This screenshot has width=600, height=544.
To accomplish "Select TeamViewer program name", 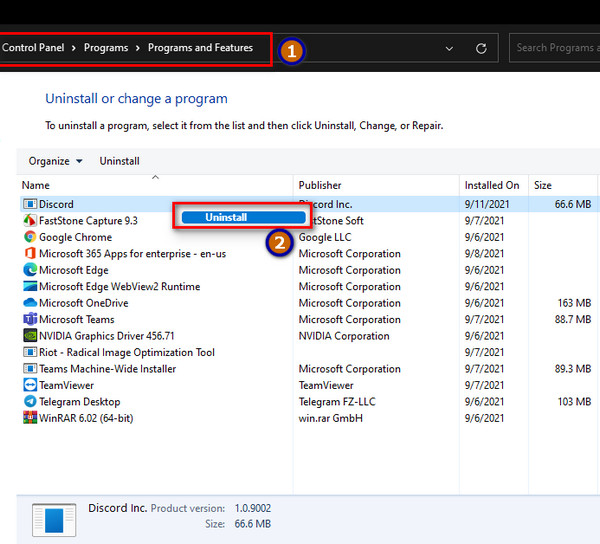I will pos(66,385).
